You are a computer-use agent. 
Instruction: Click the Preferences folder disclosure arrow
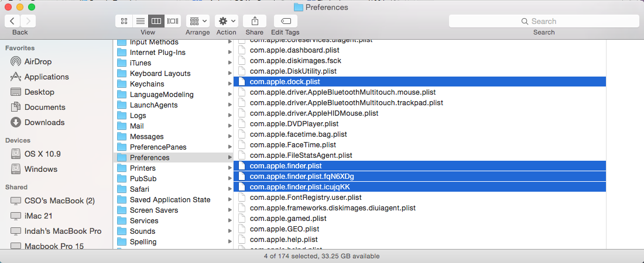[230, 158]
